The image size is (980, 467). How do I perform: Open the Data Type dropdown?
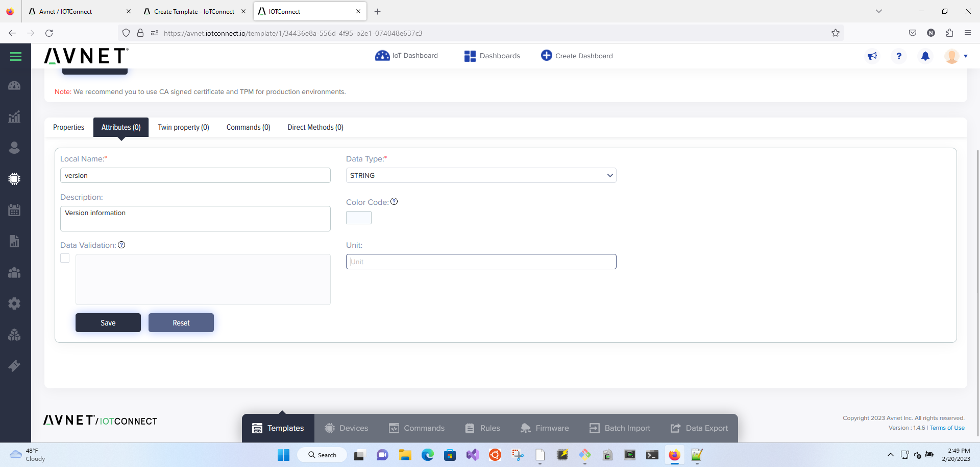tap(481, 175)
